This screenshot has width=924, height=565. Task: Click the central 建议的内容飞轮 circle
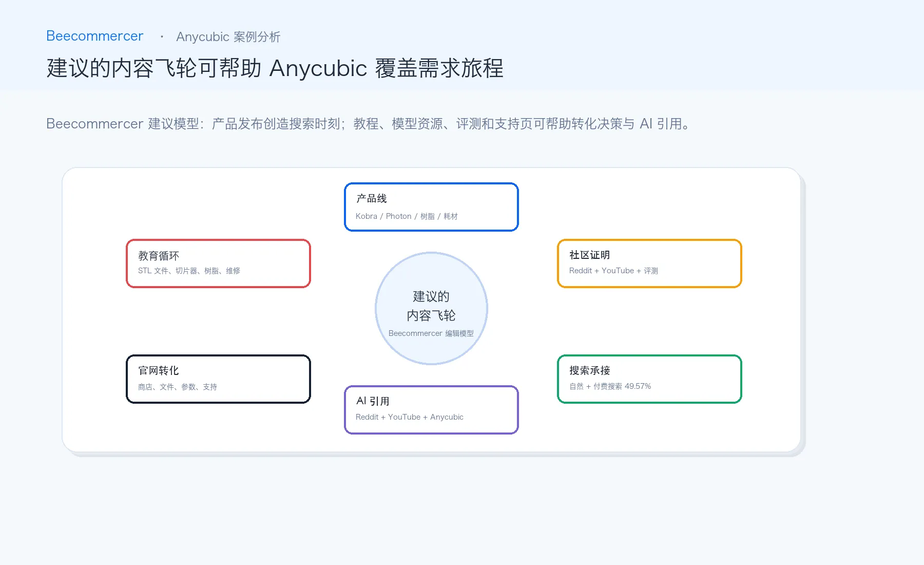pos(431,308)
